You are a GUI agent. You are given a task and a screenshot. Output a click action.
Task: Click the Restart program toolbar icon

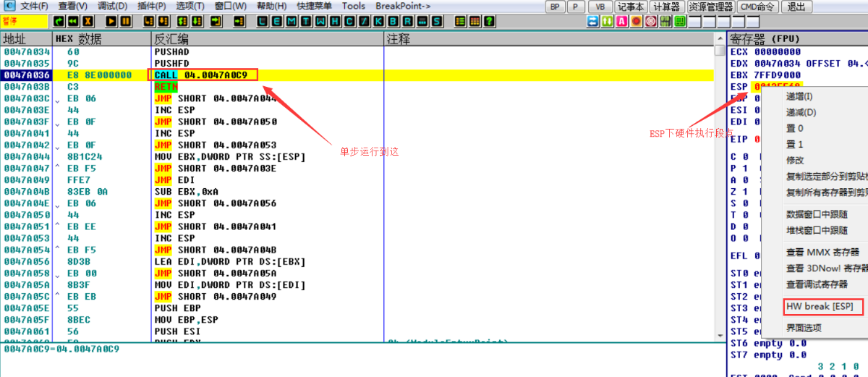click(59, 21)
